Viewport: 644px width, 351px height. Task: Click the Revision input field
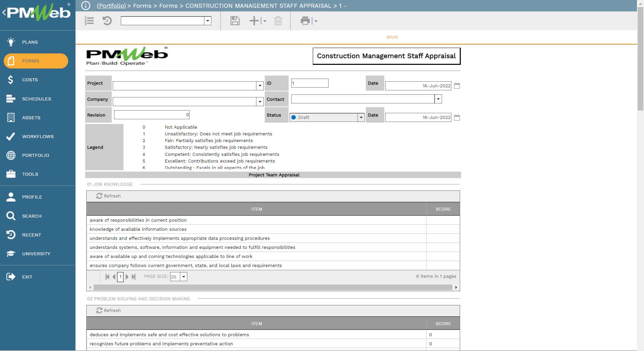click(152, 115)
